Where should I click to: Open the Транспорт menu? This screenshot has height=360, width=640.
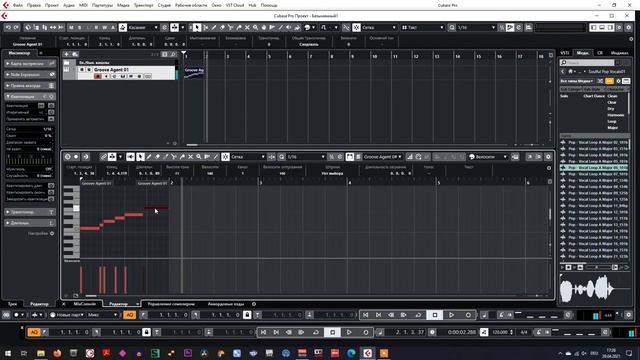[144, 5]
